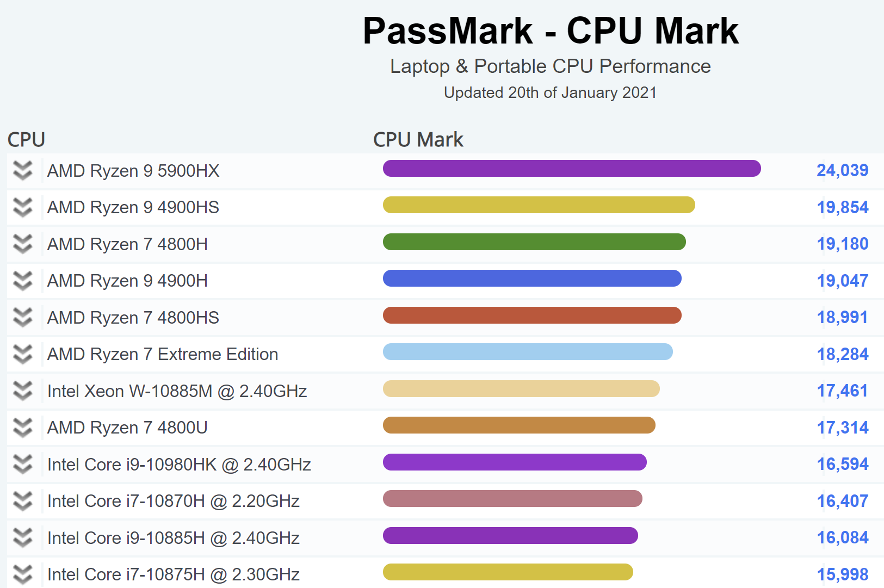Click the 24,039 score value
Image resolution: width=884 pixels, height=588 pixels.
(x=842, y=171)
